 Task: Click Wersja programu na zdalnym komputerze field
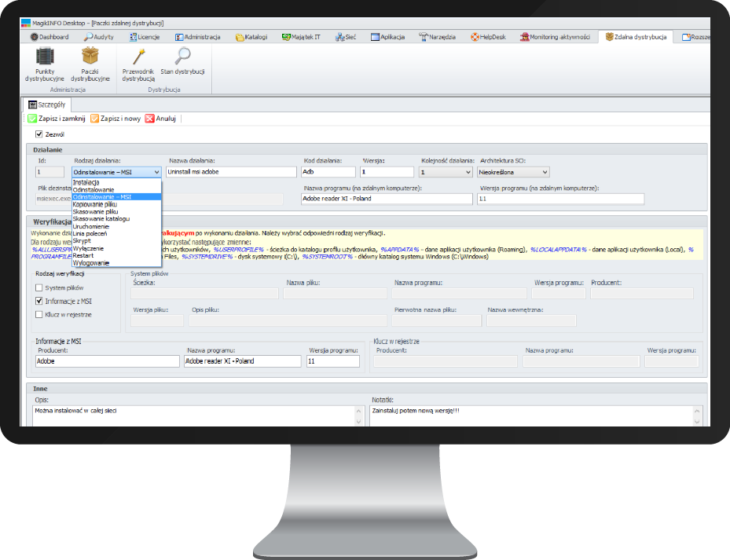(x=560, y=199)
